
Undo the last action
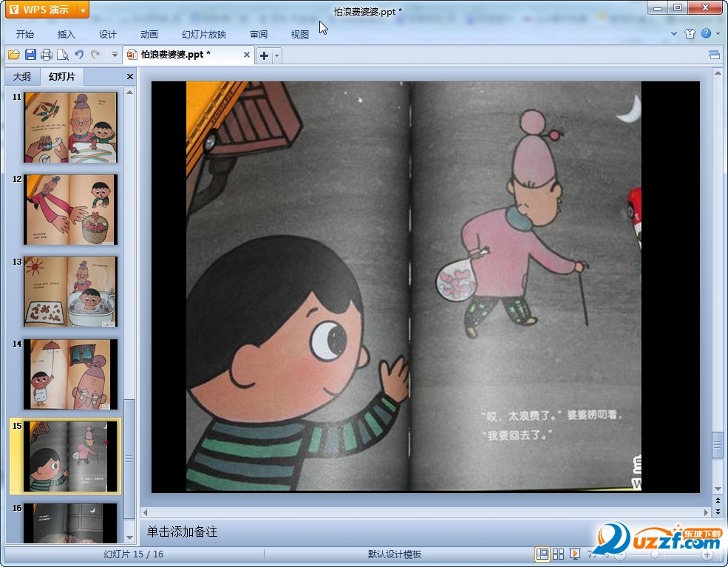79,55
